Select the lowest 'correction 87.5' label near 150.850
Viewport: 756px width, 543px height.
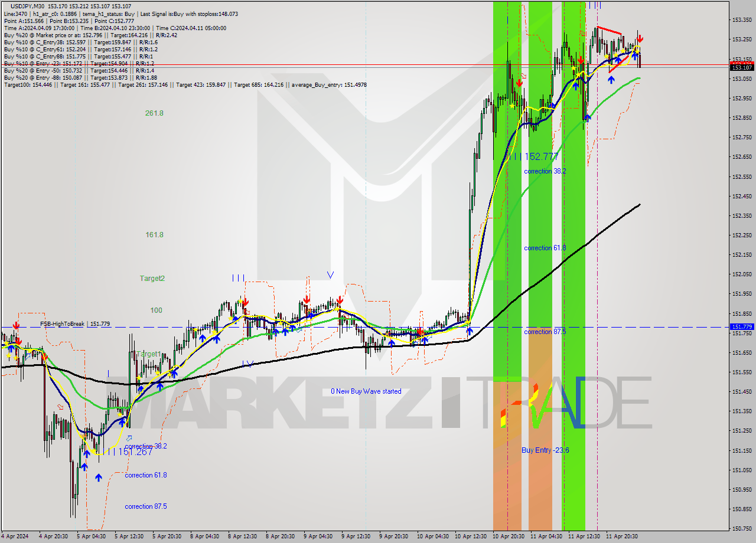146,506
